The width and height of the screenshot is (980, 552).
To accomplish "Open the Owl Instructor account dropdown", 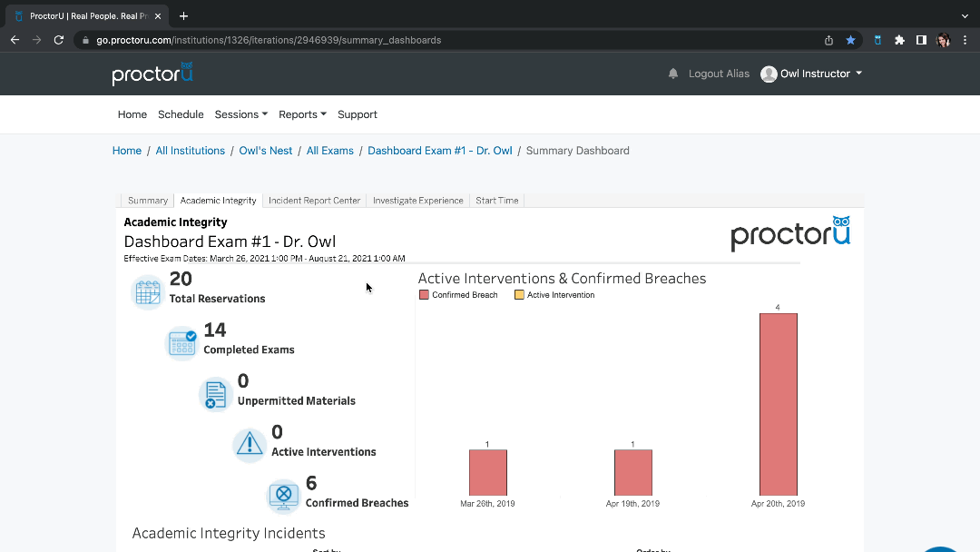I will [811, 74].
